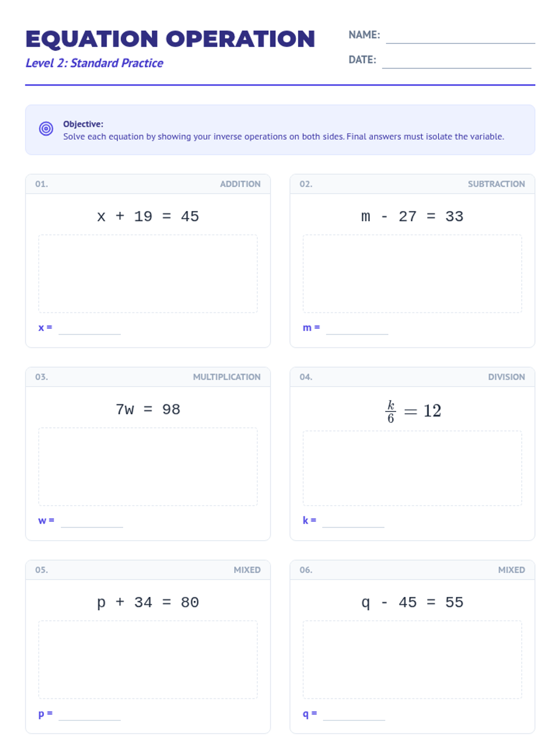Click the work box under p + 34 = 80
The height and width of the screenshot is (747, 560).
148,659
